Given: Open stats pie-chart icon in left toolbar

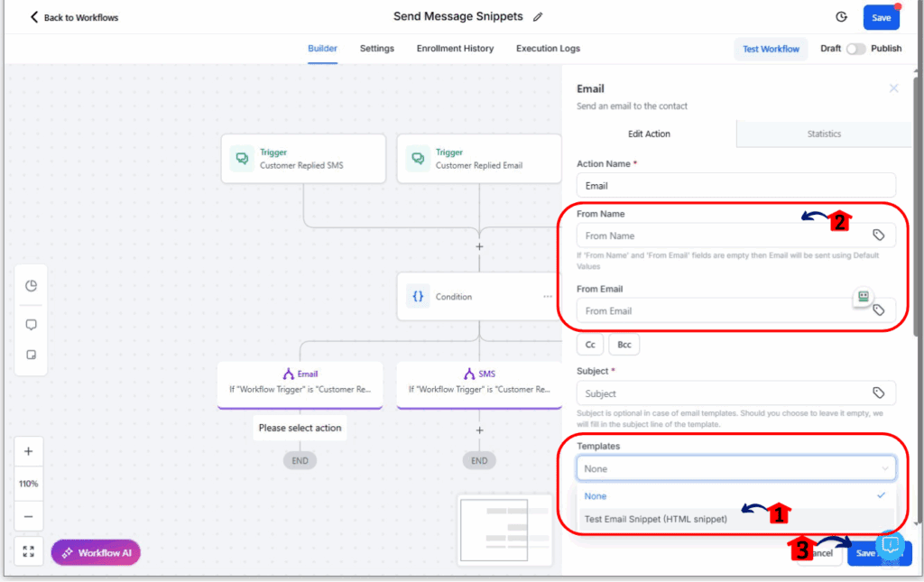Looking at the screenshot, I should 32,286.
